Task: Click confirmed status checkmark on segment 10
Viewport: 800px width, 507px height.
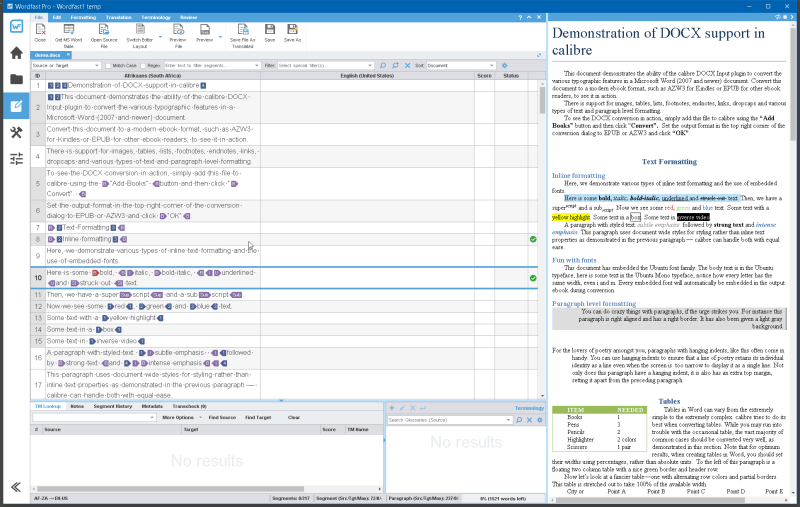Action: click(533, 278)
